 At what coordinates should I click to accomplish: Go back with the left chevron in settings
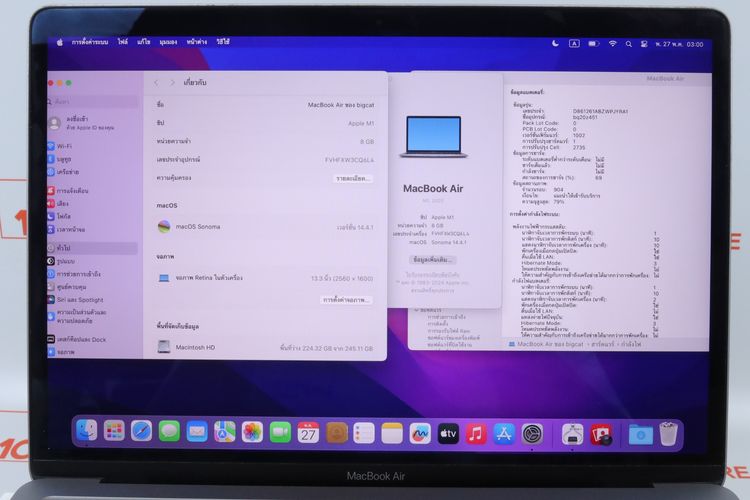tap(156, 83)
